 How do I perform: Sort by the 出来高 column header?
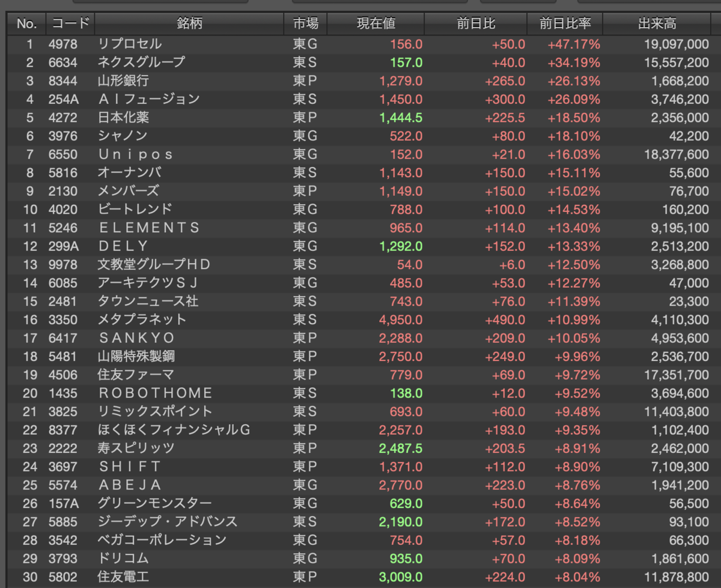click(x=657, y=24)
